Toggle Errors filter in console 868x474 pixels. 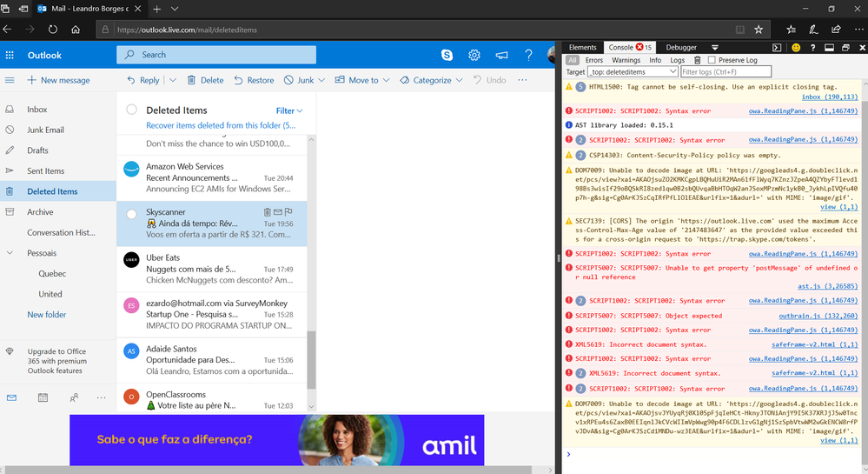[594, 60]
